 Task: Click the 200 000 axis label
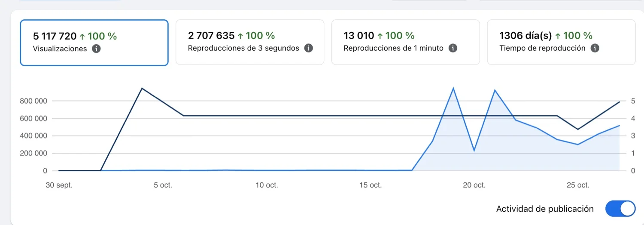pyautogui.click(x=33, y=153)
